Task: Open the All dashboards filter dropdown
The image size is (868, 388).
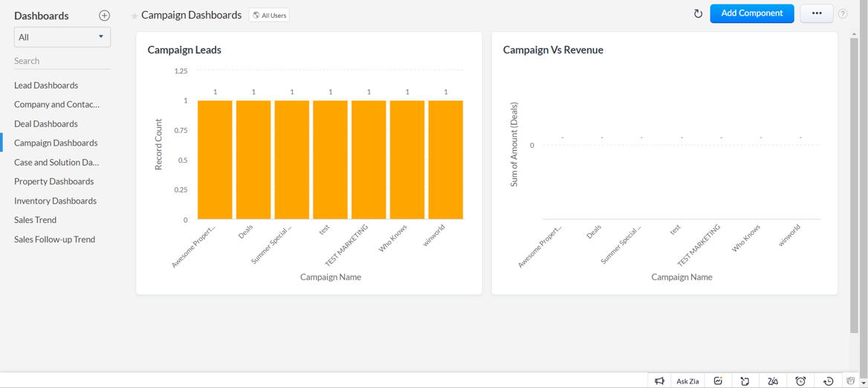Action: click(62, 37)
